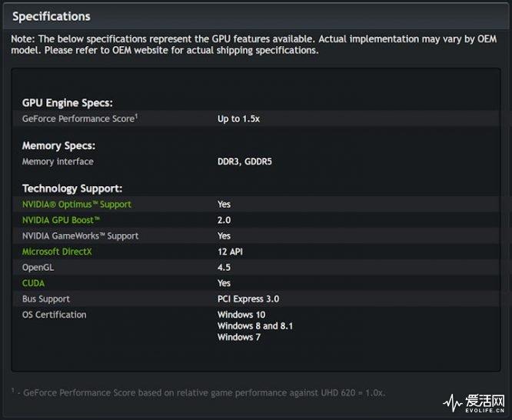The width and height of the screenshot is (512, 420).
Task: Click the Windows 10 certification entry
Action: point(241,315)
